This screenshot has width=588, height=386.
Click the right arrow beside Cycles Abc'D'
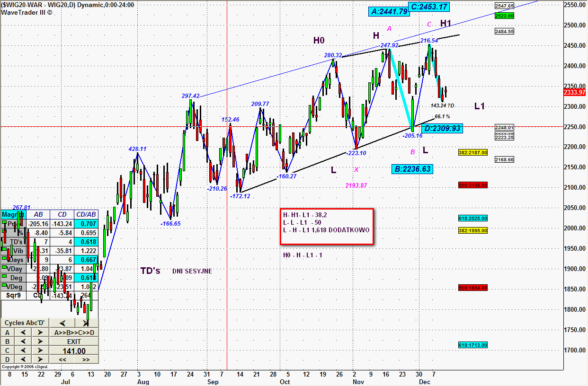86,323
